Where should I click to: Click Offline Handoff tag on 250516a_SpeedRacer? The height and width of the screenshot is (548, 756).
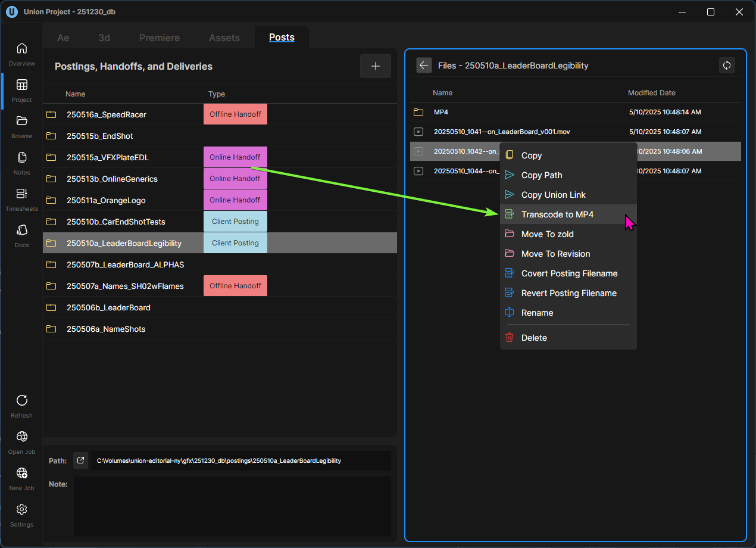tap(235, 114)
